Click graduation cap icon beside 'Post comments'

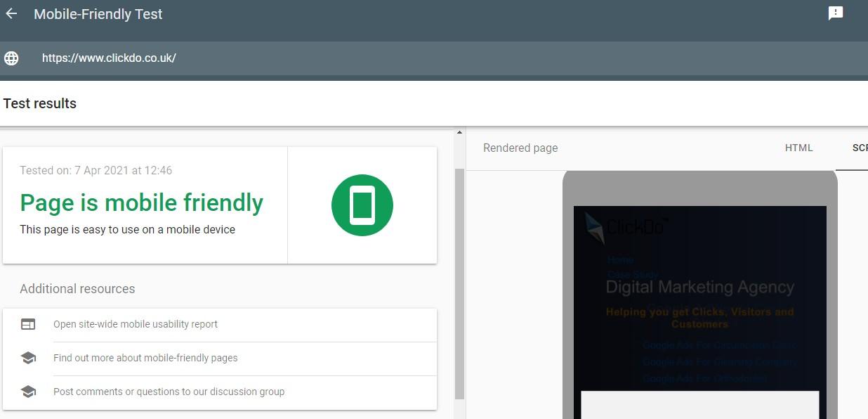pos(28,392)
